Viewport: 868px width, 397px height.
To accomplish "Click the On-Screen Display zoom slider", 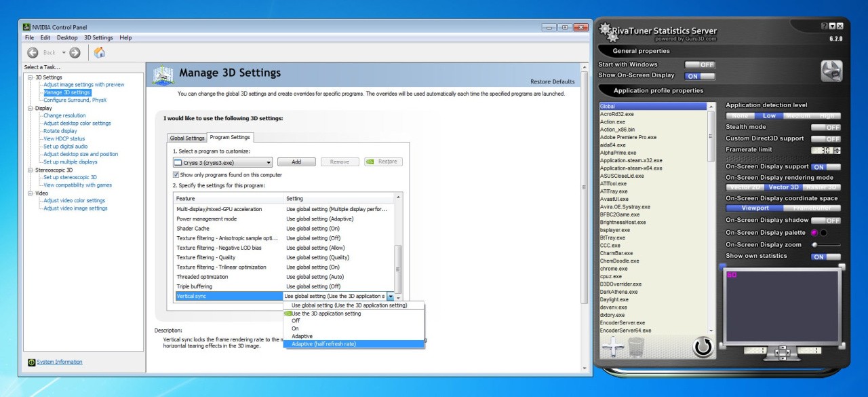I will coord(826,245).
